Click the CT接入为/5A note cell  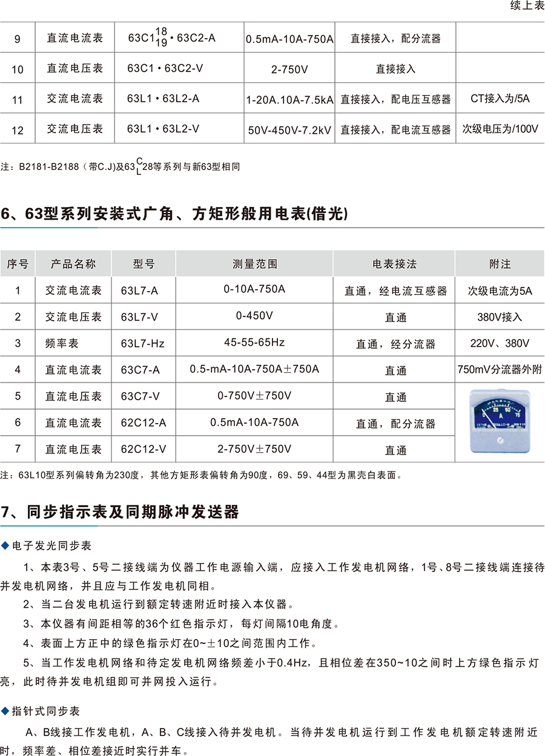click(500, 98)
